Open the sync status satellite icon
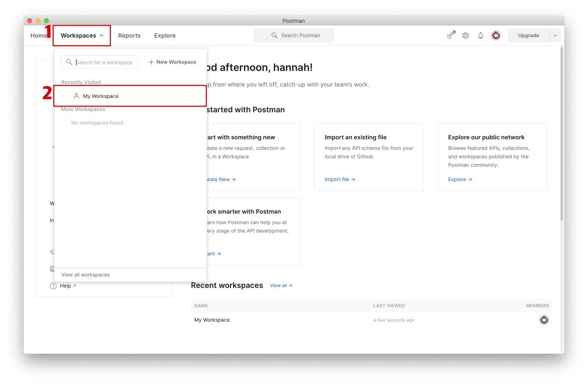Image resolution: width=588 pixels, height=385 pixels. coord(451,35)
